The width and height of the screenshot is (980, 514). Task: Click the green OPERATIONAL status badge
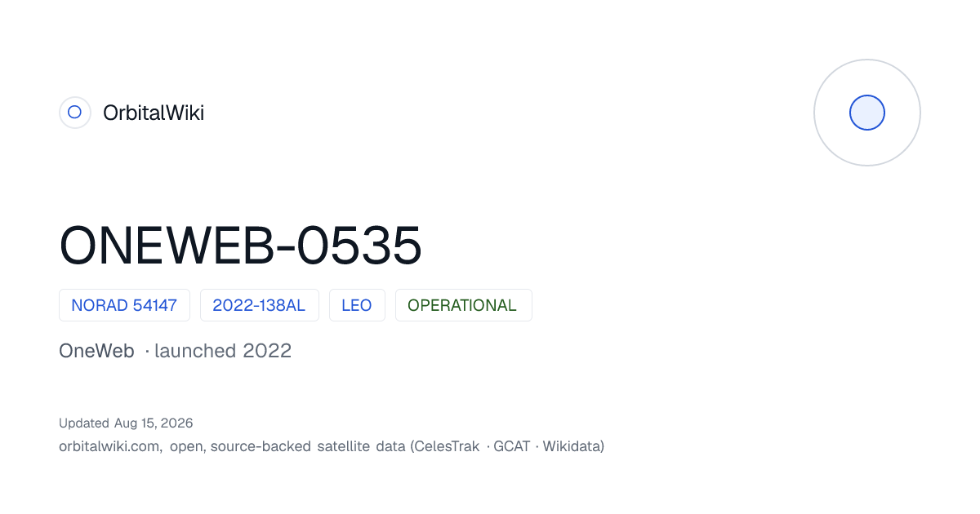pos(463,305)
